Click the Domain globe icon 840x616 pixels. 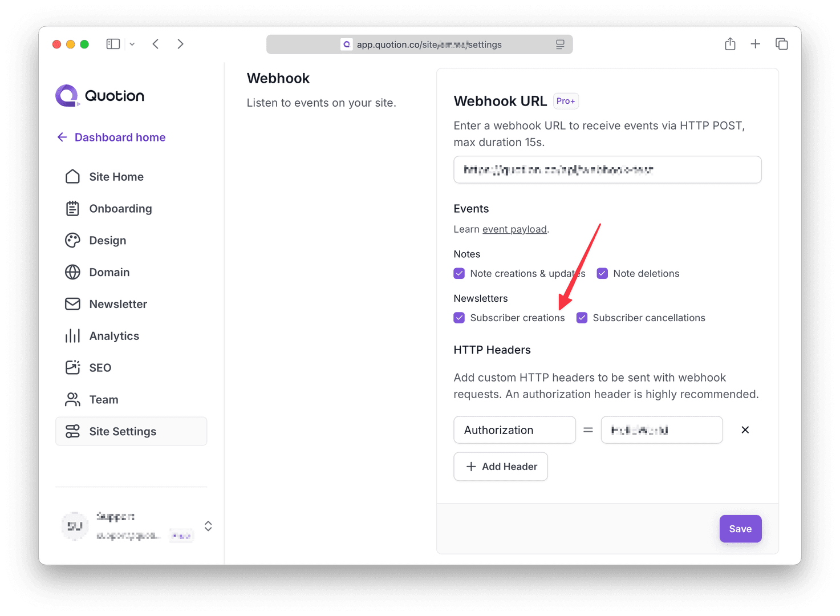click(x=72, y=273)
